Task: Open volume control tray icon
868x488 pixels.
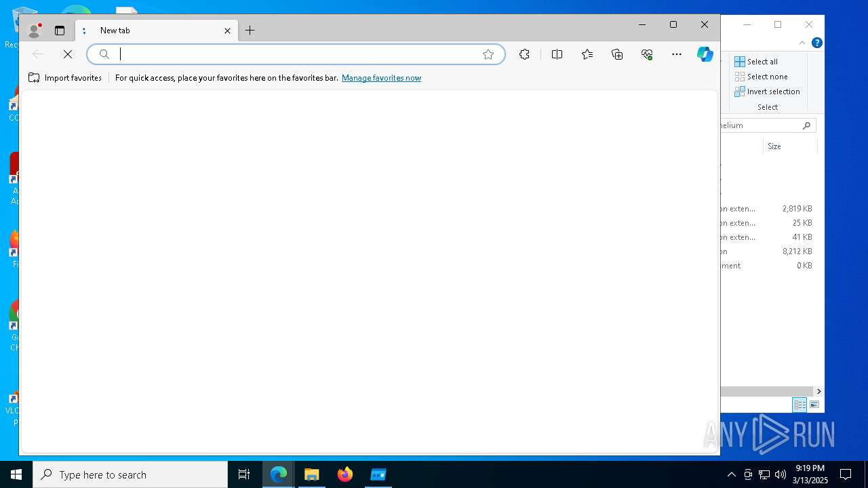Action: (781, 474)
